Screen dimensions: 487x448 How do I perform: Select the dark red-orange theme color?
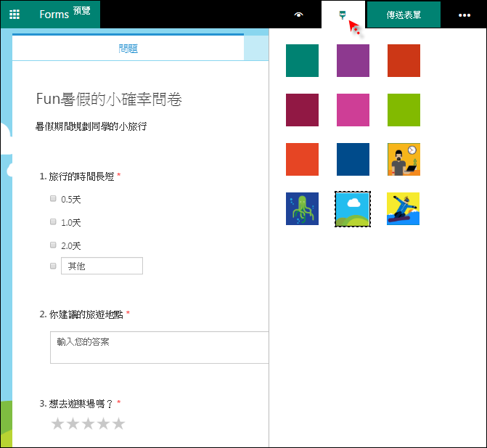(404, 60)
